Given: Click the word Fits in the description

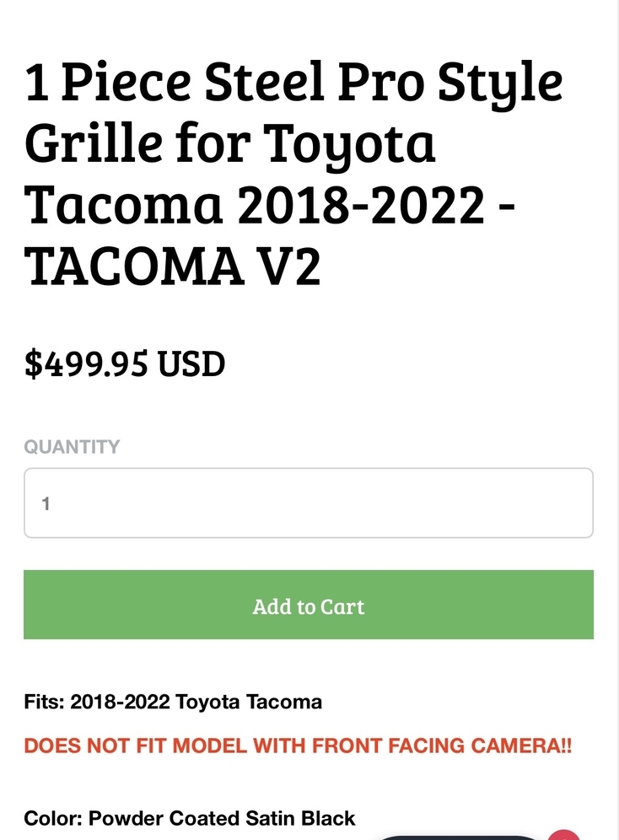Looking at the screenshot, I should [43, 702].
